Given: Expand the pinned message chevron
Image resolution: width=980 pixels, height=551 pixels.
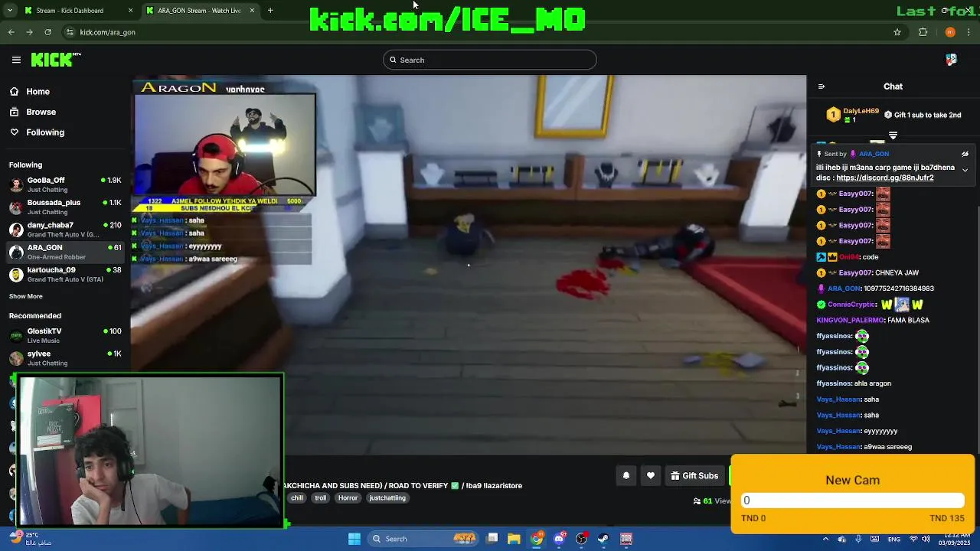Looking at the screenshot, I should pyautogui.click(x=965, y=170).
